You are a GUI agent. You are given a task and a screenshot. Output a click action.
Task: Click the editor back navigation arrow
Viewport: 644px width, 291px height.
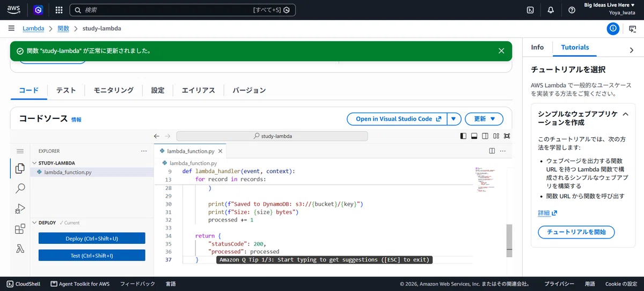click(x=157, y=136)
